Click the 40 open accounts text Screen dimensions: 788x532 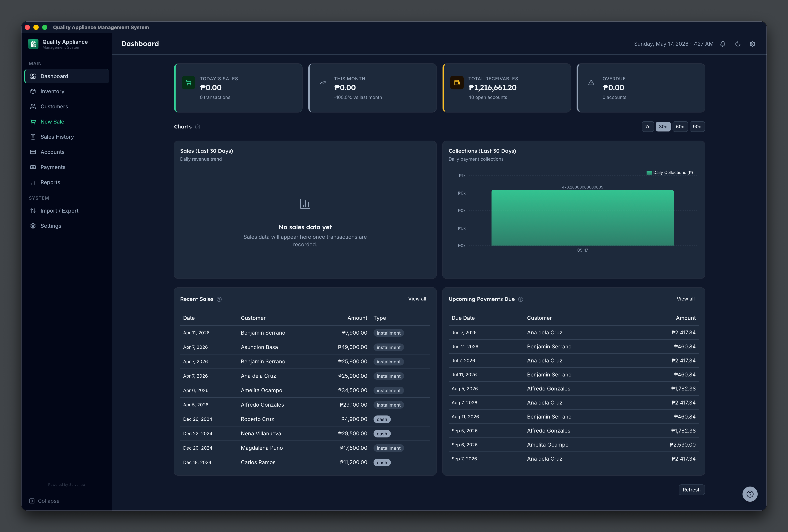click(x=488, y=97)
